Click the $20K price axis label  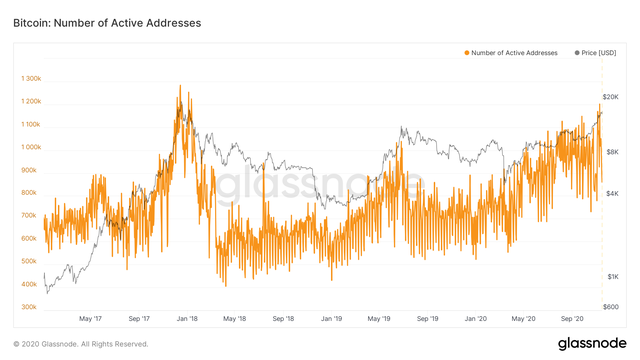tap(610, 97)
